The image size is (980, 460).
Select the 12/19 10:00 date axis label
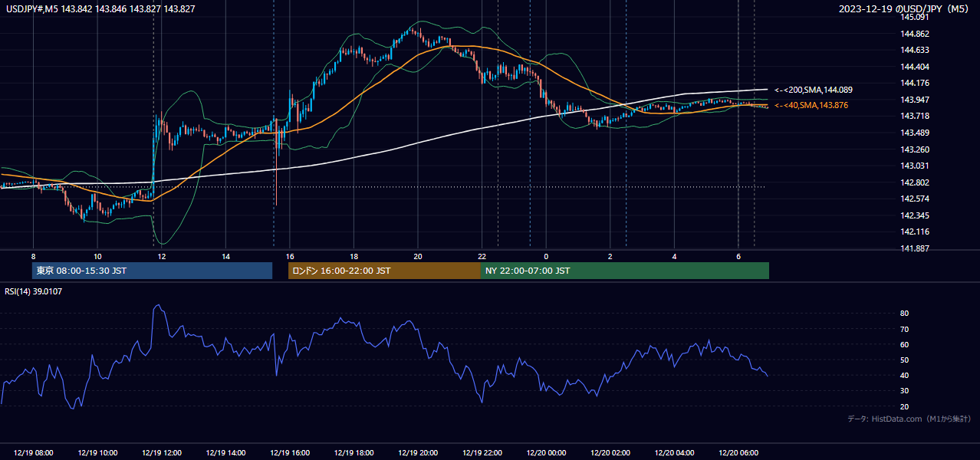click(97, 453)
